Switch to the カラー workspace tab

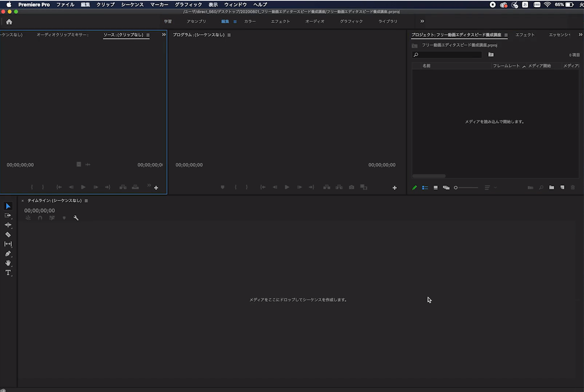(x=250, y=22)
